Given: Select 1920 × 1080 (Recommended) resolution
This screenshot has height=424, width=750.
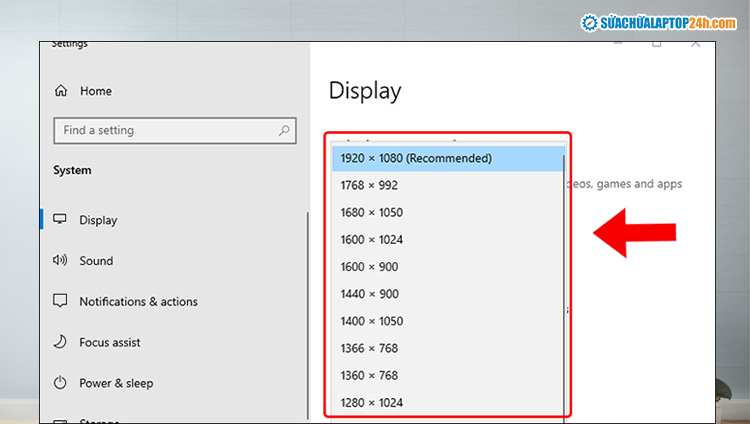Looking at the screenshot, I should coord(448,158).
